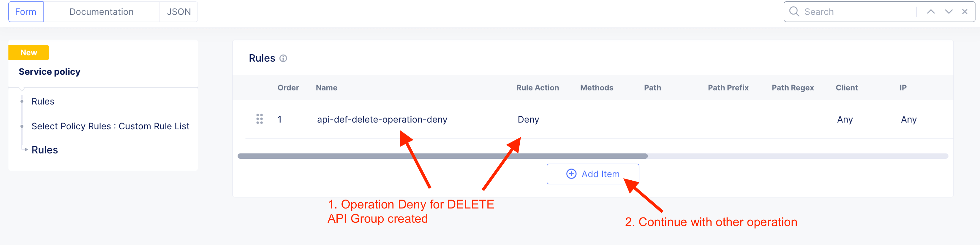The height and width of the screenshot is (245, 980).
Task: Go to next search result arrow
Action: click(949, 12)
